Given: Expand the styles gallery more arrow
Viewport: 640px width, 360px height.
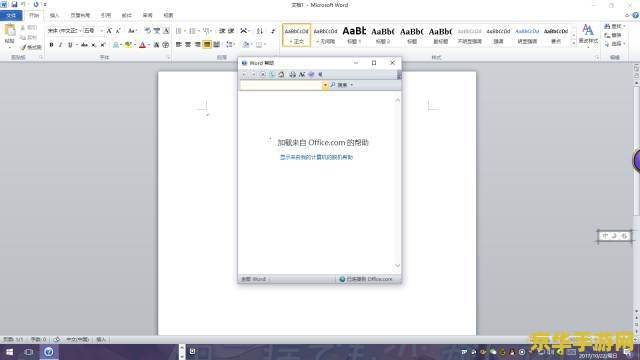Looking at the screenshot, I should [x=573, y=43].
